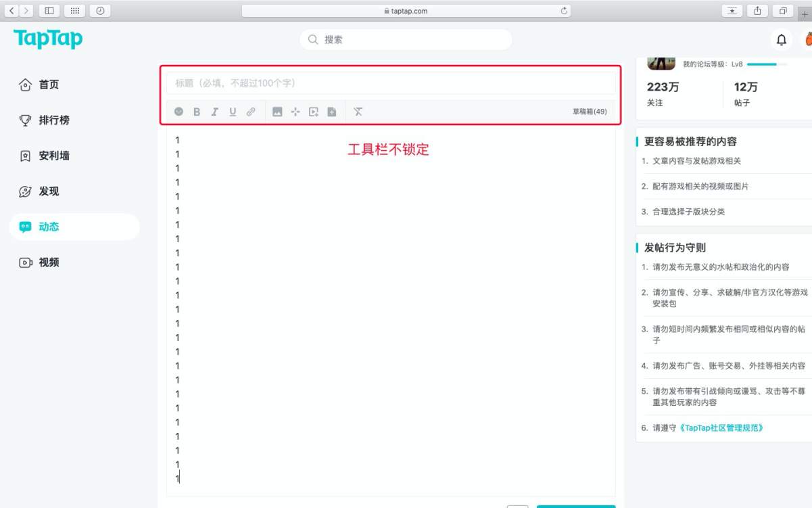The image size is (812, 508).
Task: Go forward with Safari forward arrow
Action: coord(26,11)
